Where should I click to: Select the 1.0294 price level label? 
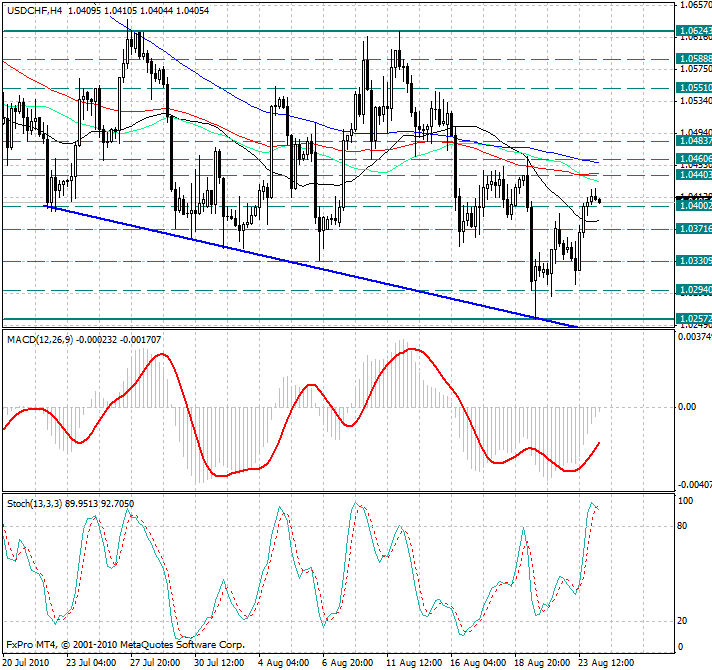click(693, 290)
